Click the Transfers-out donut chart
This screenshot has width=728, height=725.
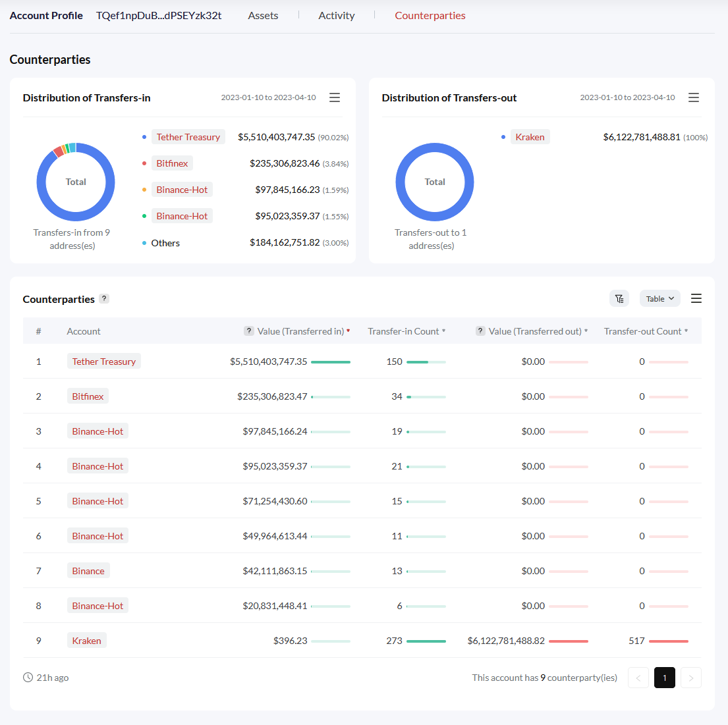tap(435, 182)
